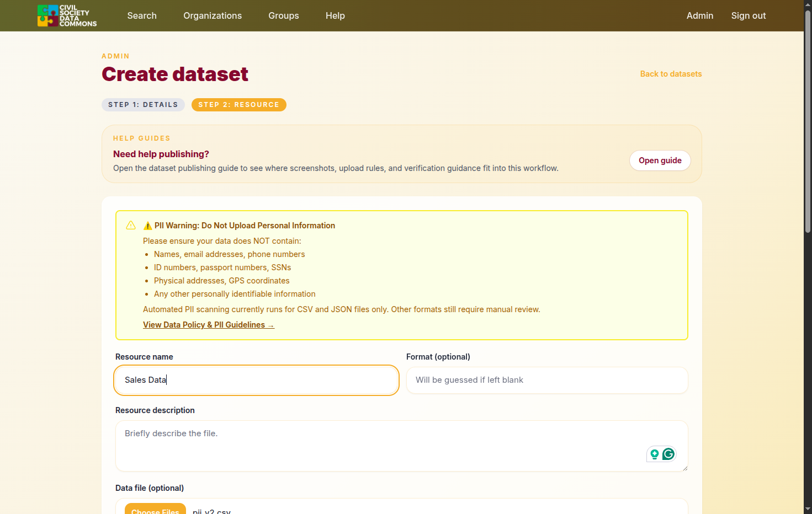This screenshot has width=812, height=514.
Task: Click the Resource description text area
Action: (402, 446)
